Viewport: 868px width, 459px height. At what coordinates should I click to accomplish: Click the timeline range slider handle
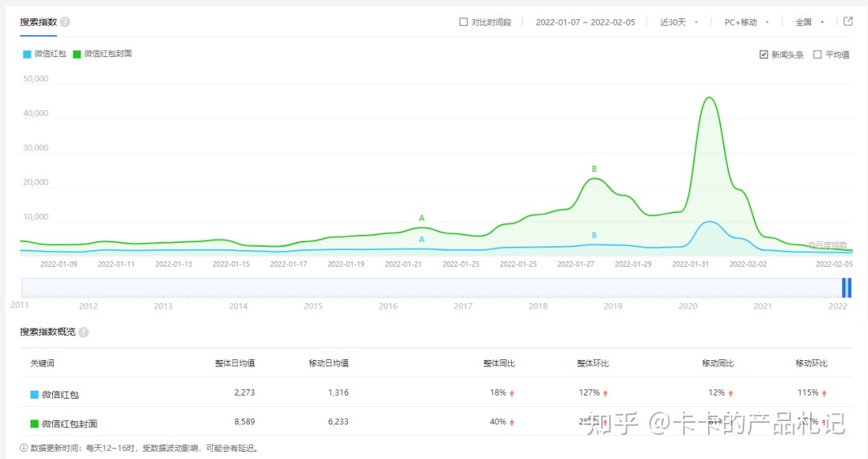846,288
